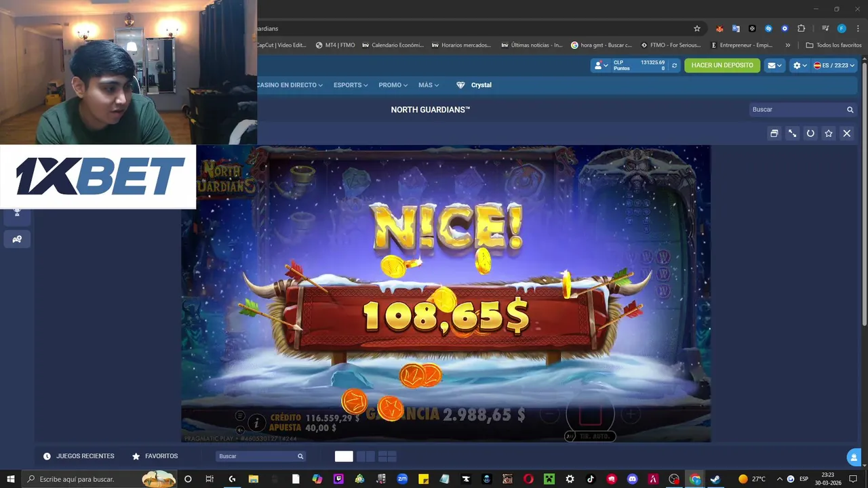Open Favoritos list
The image size is (868, 488).
(x=155, y=456)
